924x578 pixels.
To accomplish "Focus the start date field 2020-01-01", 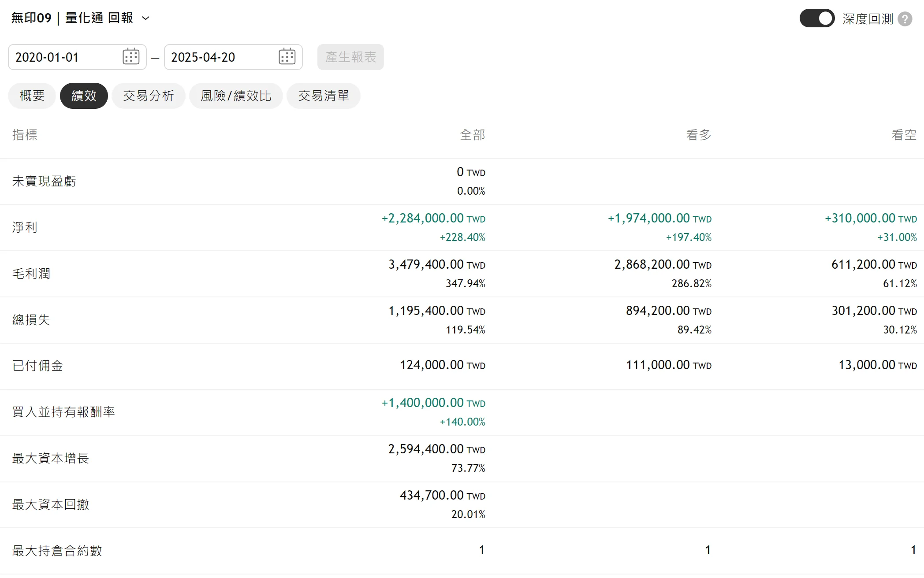I will [x=77, y=57].
